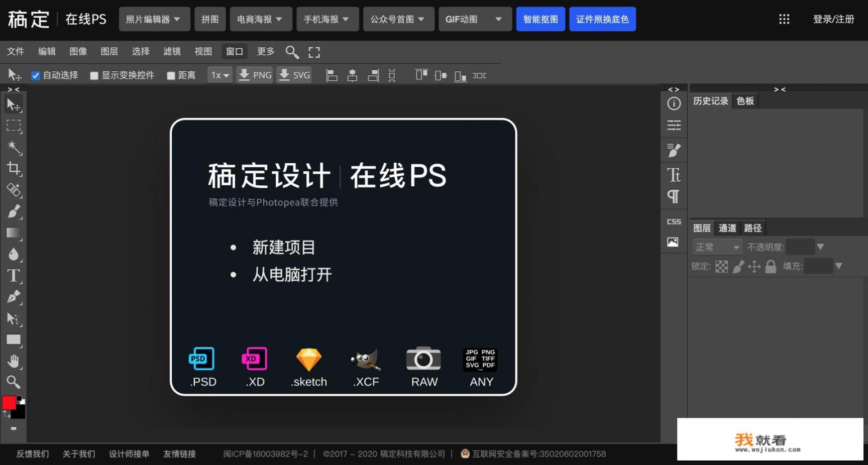Toggle lock position cross arrows

click(754, 267)
